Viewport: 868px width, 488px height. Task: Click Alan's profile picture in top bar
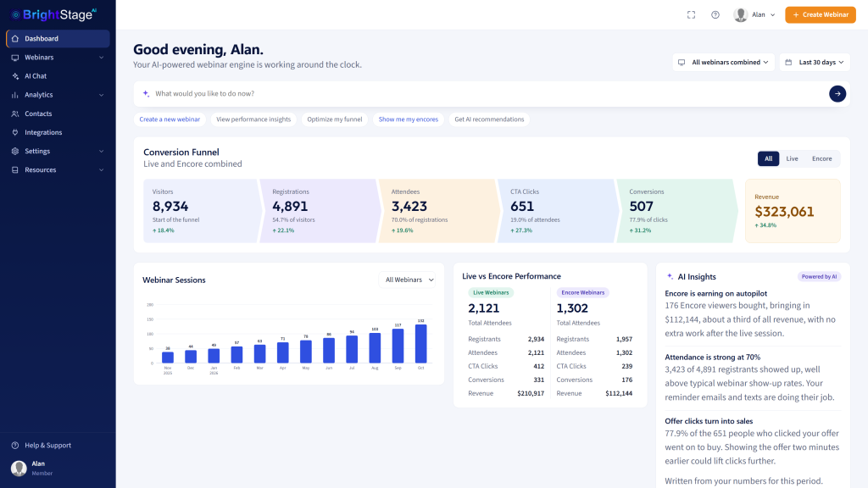coord(741,15)
